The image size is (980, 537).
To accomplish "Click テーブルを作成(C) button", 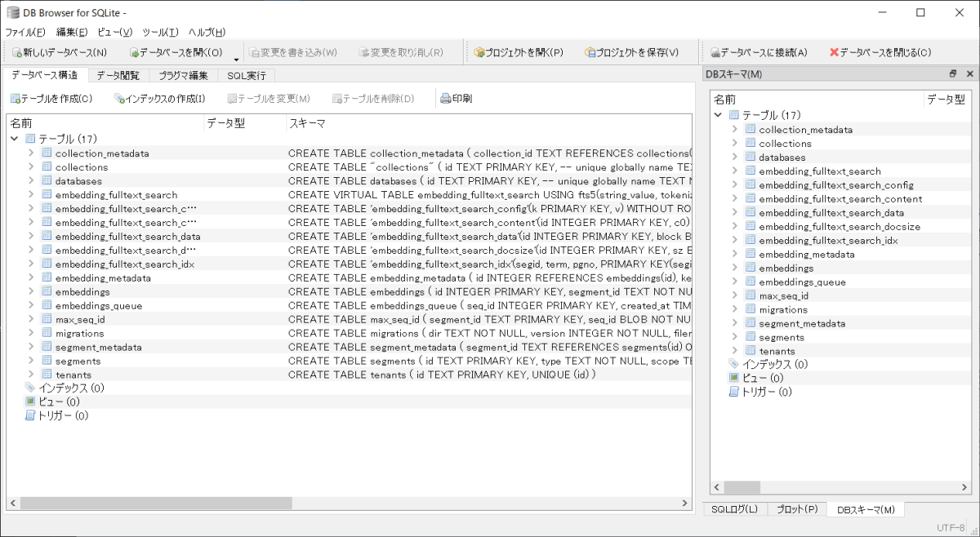I will (51, 99).
